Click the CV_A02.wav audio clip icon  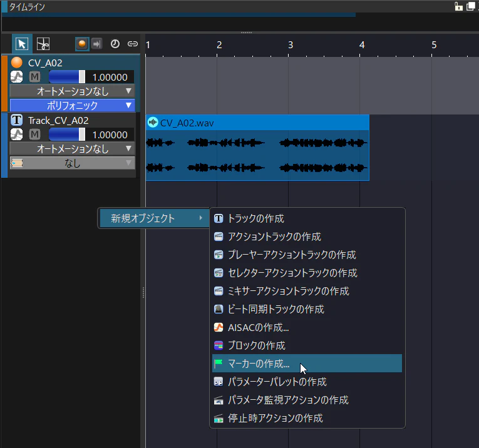tap(152, 123)
